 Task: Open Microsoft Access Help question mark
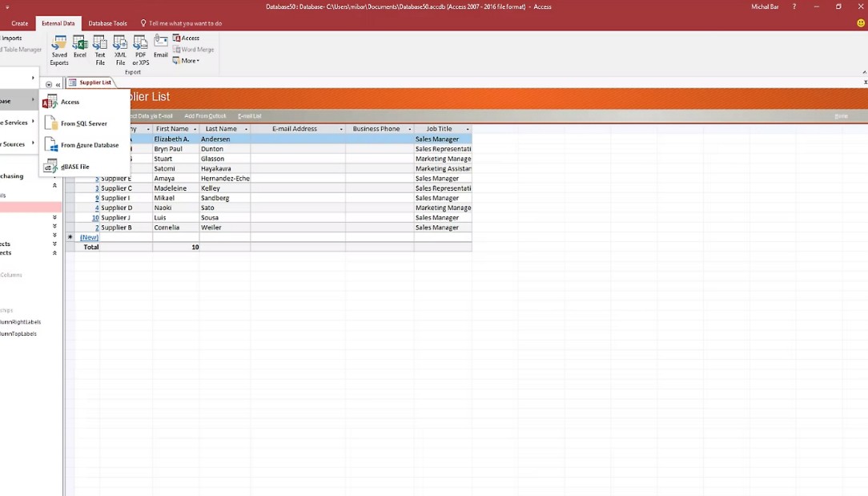tap(794, 6)
